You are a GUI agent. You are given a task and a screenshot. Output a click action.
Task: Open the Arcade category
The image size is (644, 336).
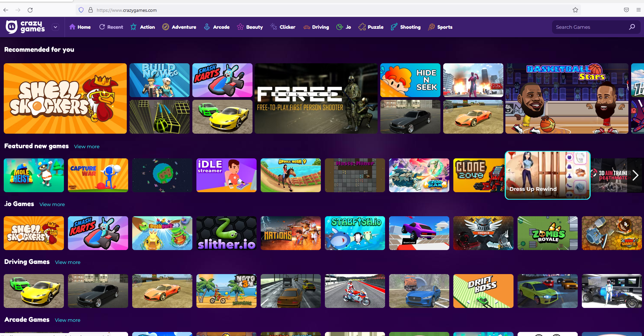point(217,27)
